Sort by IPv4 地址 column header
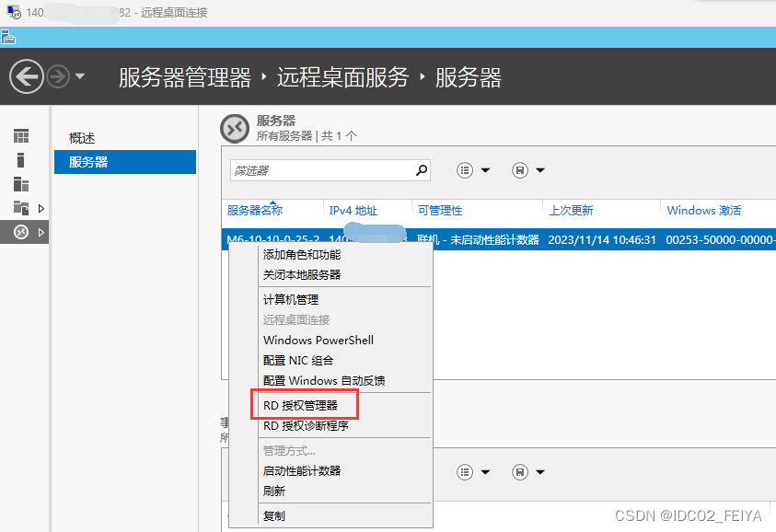 tap(353, 211)
